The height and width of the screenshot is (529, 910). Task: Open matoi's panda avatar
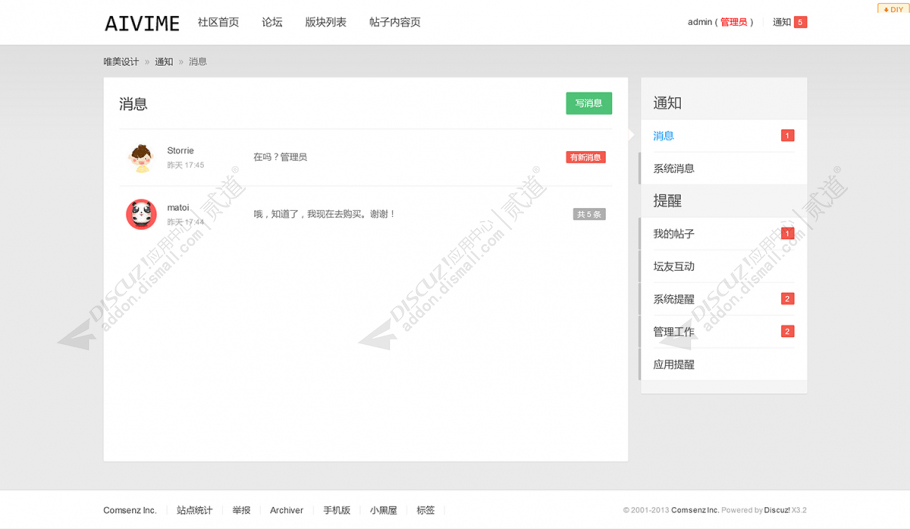[141, 215]
